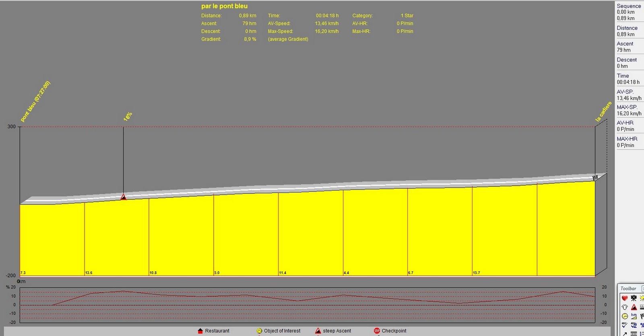Select the steep ascent marker on profile
644x336 pixels.
(x=124, y=197)
